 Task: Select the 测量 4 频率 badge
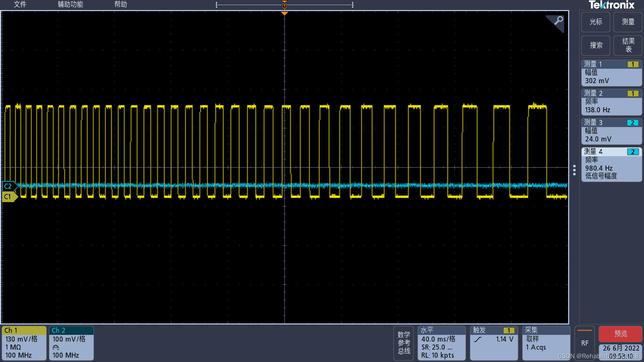(611, 164)
